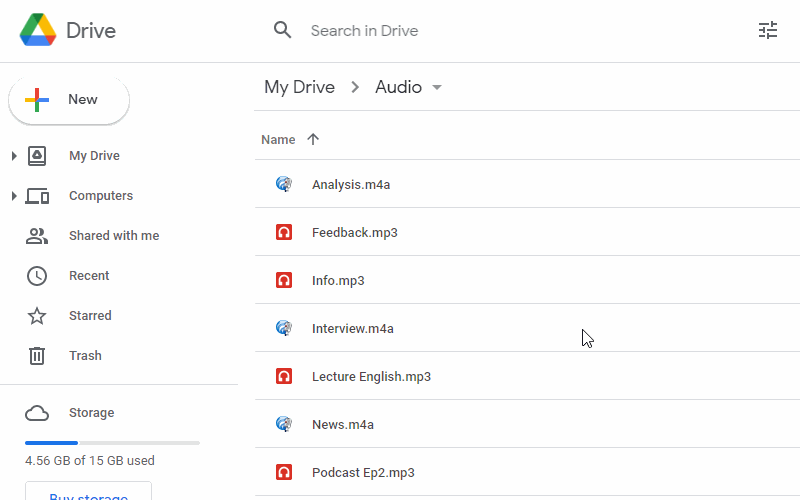This screenshot has width=800, height=500.
Task: Click the storage usage bar
Action: pos(112,442)
